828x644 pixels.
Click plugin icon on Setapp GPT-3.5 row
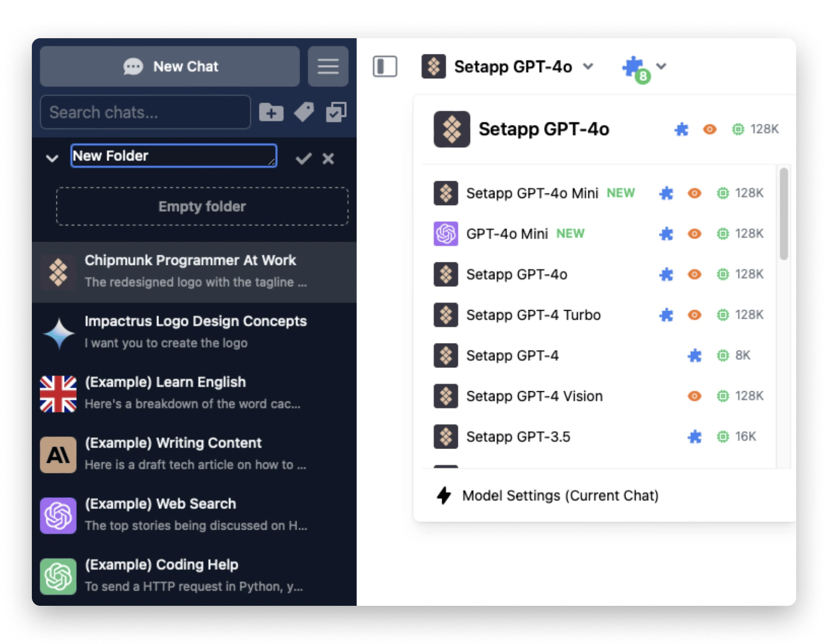(x=694, y=437)
